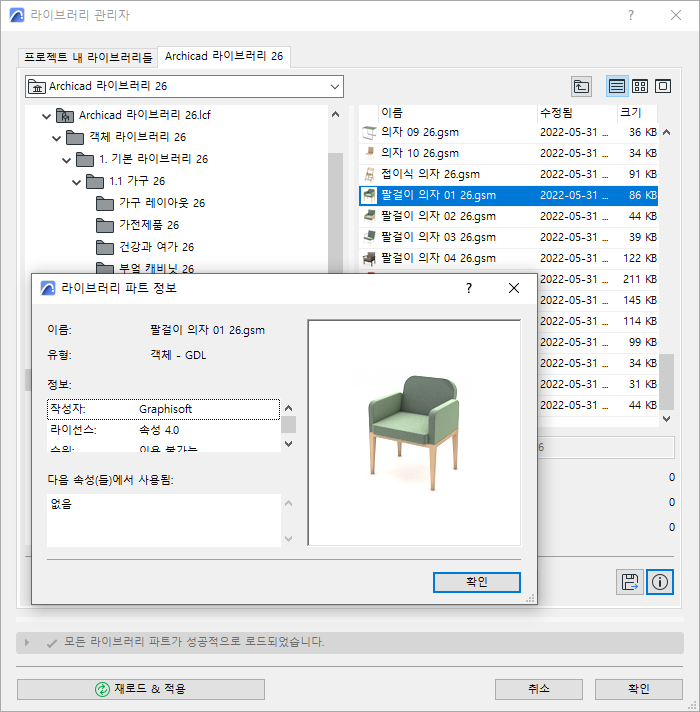Click the armchair preview image

(414, 433)
